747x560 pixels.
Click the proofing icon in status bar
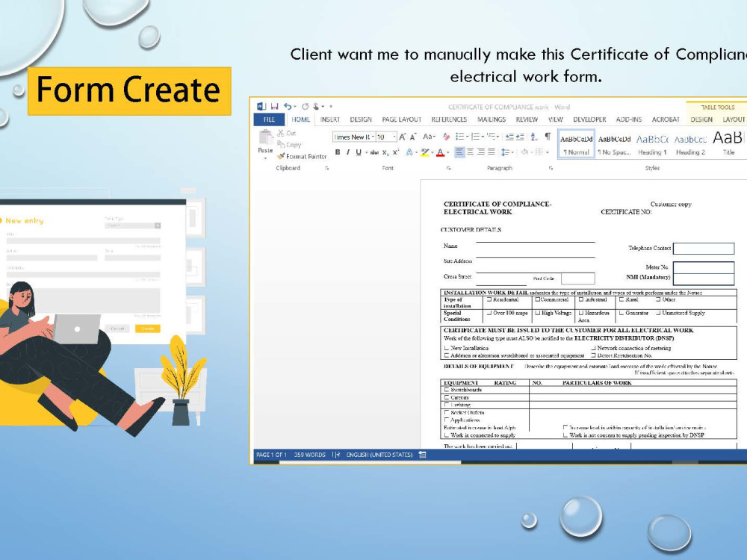click(x=336, y=455)
